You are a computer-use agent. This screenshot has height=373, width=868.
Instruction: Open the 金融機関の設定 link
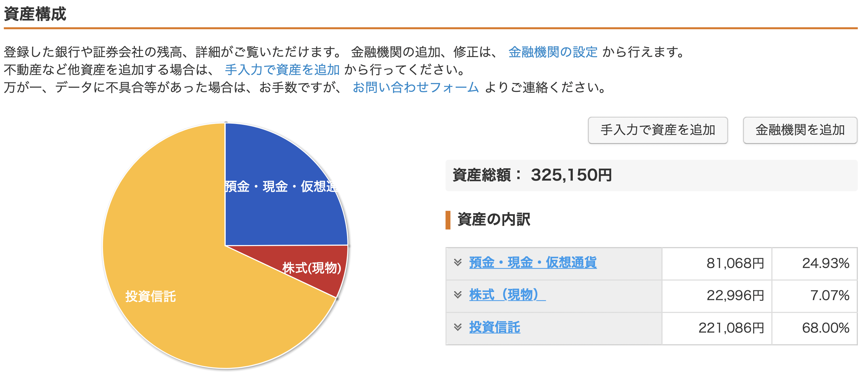(x=553, y=52)
